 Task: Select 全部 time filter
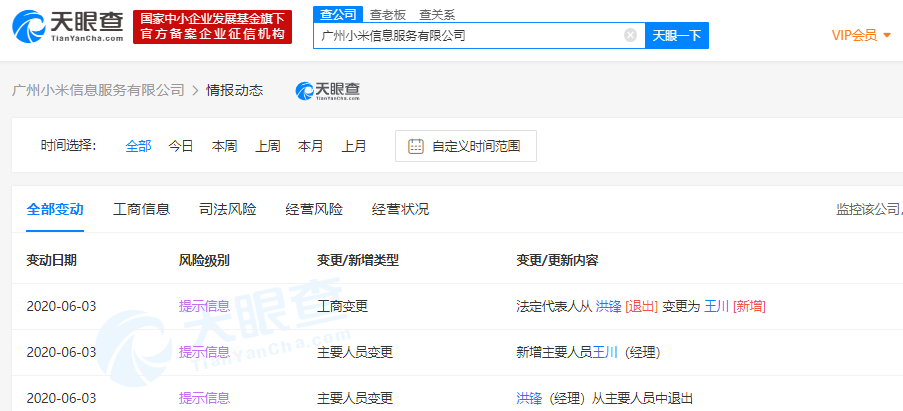pos(138,146)
